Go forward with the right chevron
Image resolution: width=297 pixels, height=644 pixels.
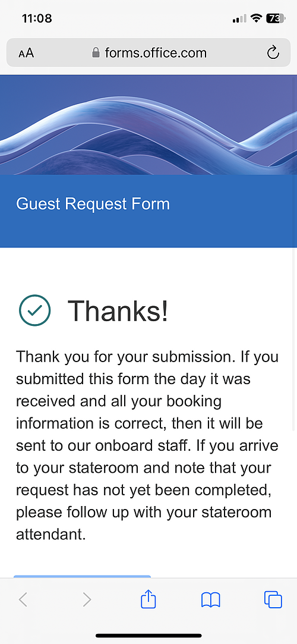click(x=87, y=599)
